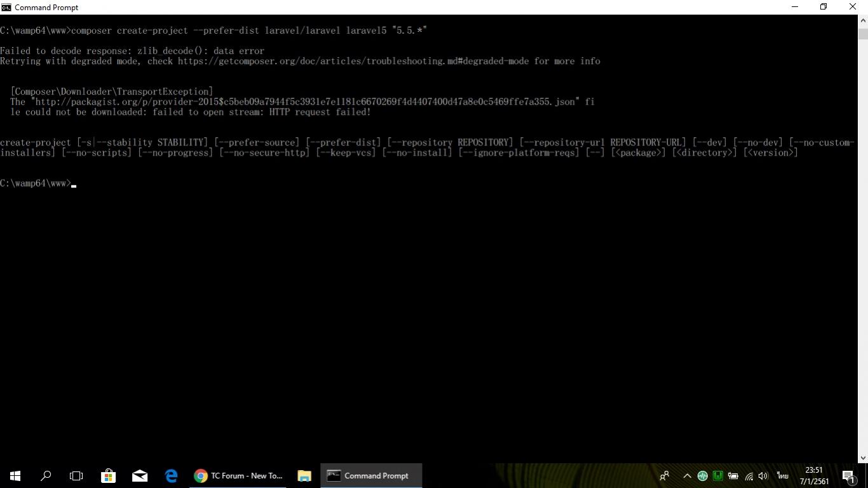Switch to Chrome TC Forum window
This screenshot has width=868, height=488.
click(238, 475)
